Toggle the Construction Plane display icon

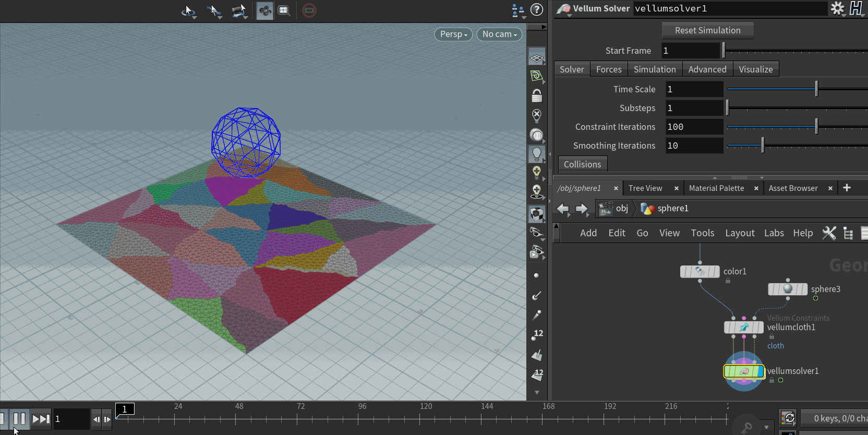coord(537,77)
